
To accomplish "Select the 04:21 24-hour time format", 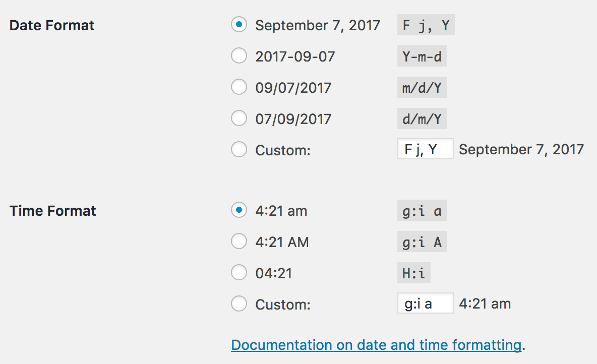I will (x=239, y=273).
